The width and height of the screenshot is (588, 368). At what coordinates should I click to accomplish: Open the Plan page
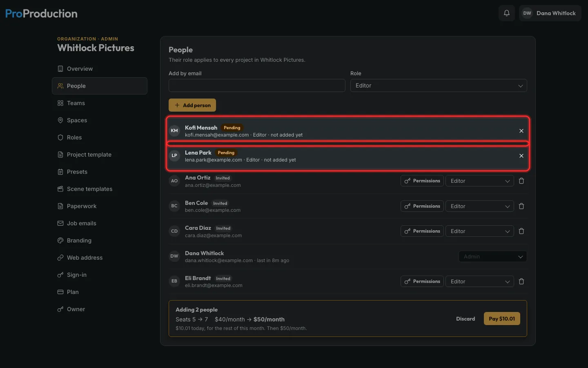coord(100,292)
